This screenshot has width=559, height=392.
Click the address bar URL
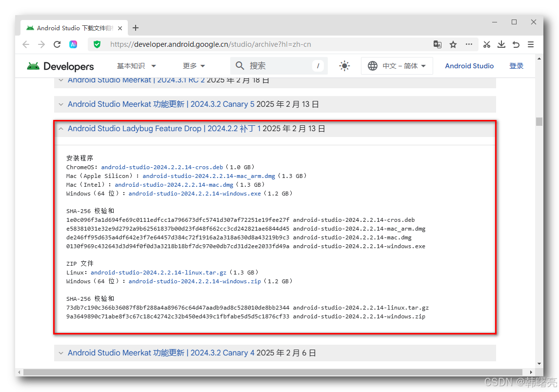point(211,44)
